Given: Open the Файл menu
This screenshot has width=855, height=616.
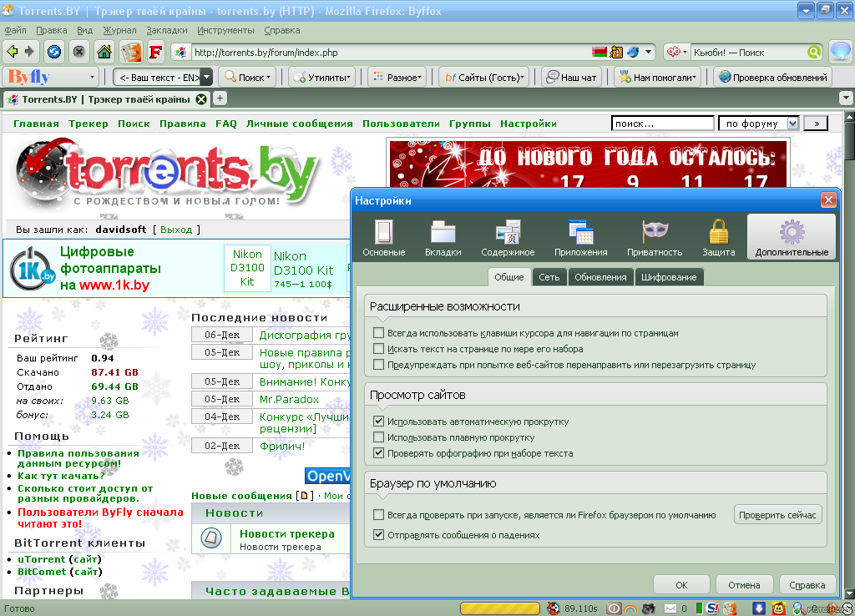Looking at the screenshot, I should (x=15, y=30).
